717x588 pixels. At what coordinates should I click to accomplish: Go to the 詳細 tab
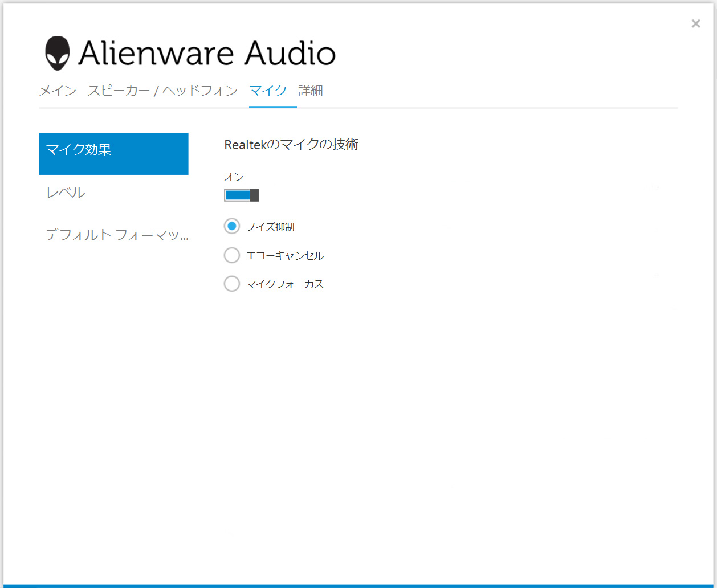click(x=311, y=91)
